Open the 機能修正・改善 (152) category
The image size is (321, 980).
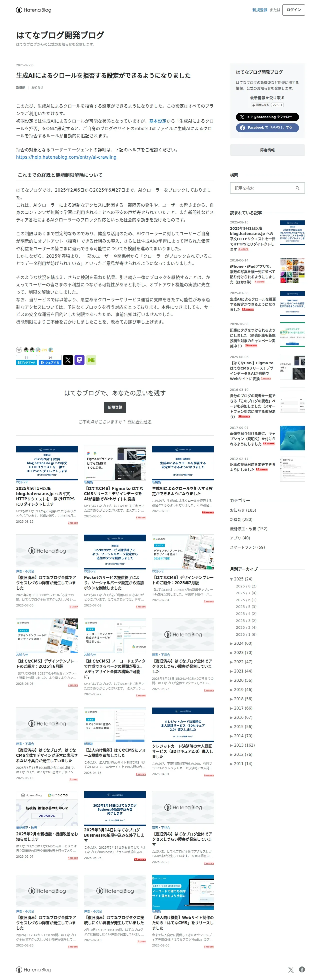click(248, 529)
